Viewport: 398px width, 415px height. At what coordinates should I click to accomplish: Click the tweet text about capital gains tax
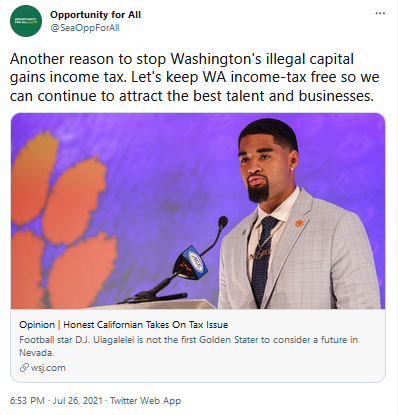point(195,77)
